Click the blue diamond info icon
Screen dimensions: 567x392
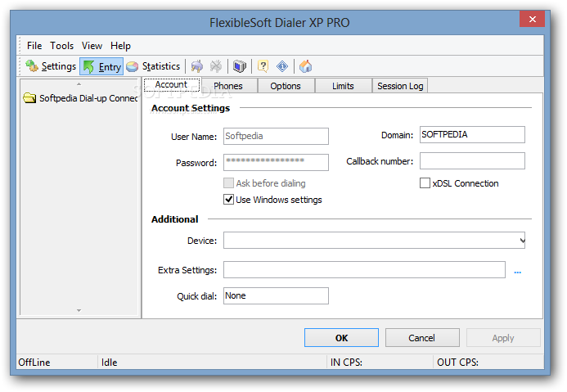282,66
